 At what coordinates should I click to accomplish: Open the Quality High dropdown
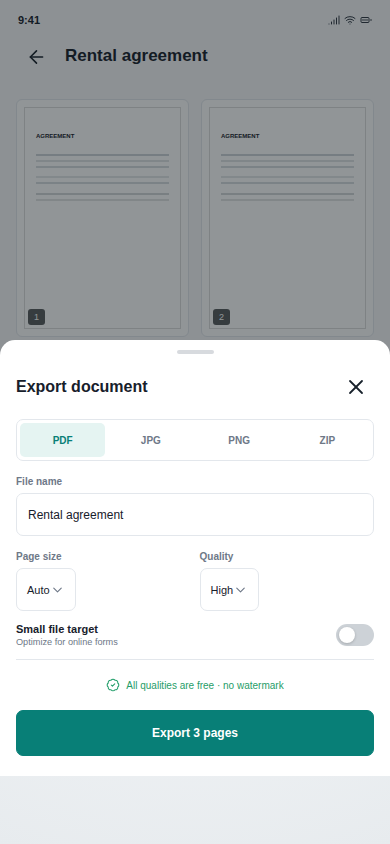coord(229,589)
